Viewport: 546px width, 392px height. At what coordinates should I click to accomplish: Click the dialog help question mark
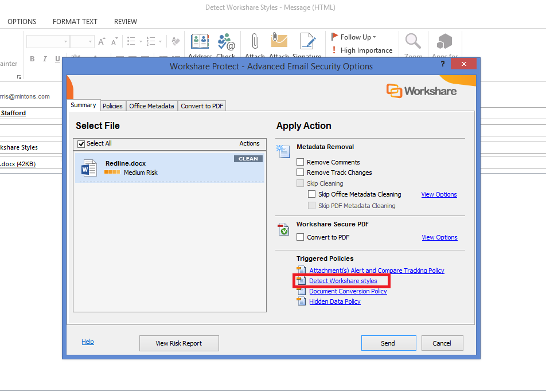click(443, 64)
